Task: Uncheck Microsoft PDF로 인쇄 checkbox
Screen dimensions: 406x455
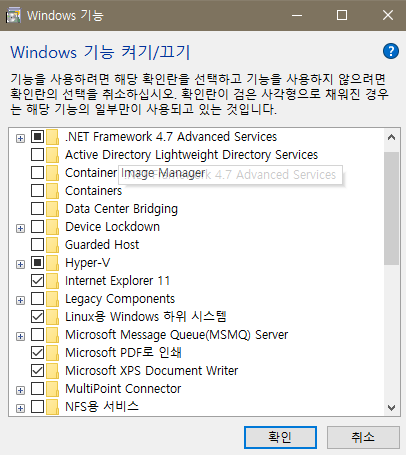Action: point(37,353)
